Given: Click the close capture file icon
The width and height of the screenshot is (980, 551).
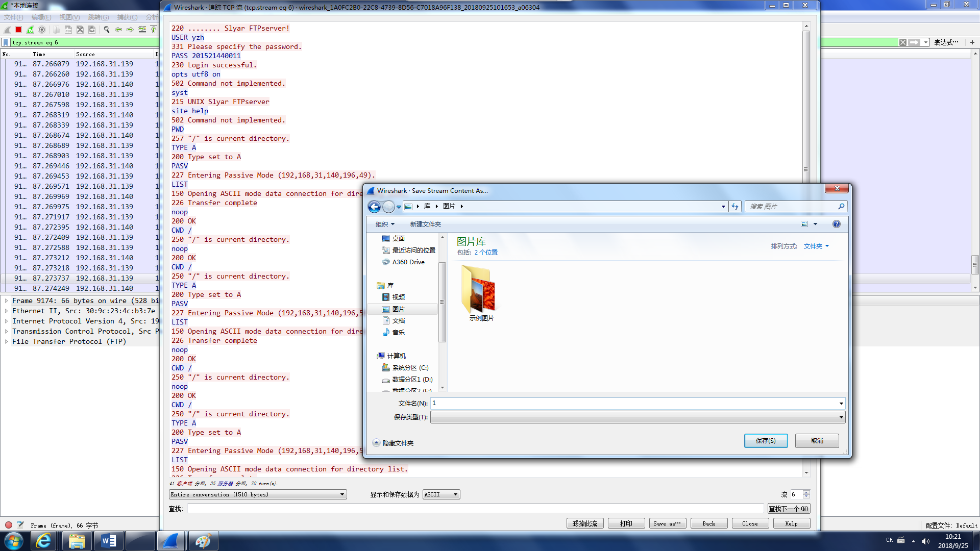Looking at the screenshot, I should 80,30.
